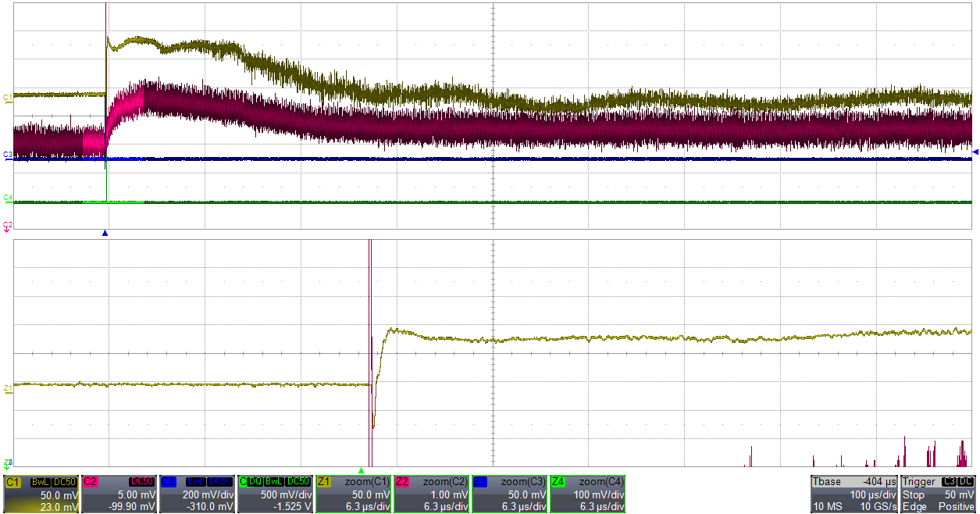The width and height of the screenshot is (980, 514).
Task: Click the 50.0 mV value in C1 descriptor
Action: 59,494
